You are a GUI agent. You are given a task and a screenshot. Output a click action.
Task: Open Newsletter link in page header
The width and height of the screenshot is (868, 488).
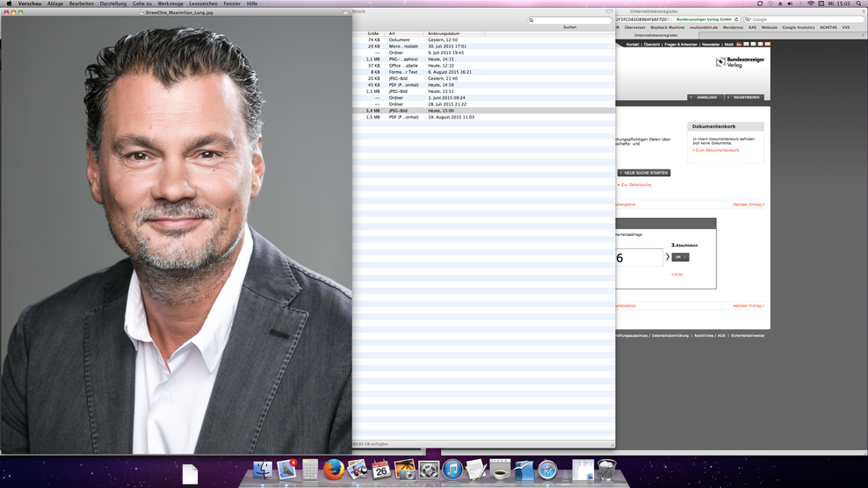[x=711, y=44]
